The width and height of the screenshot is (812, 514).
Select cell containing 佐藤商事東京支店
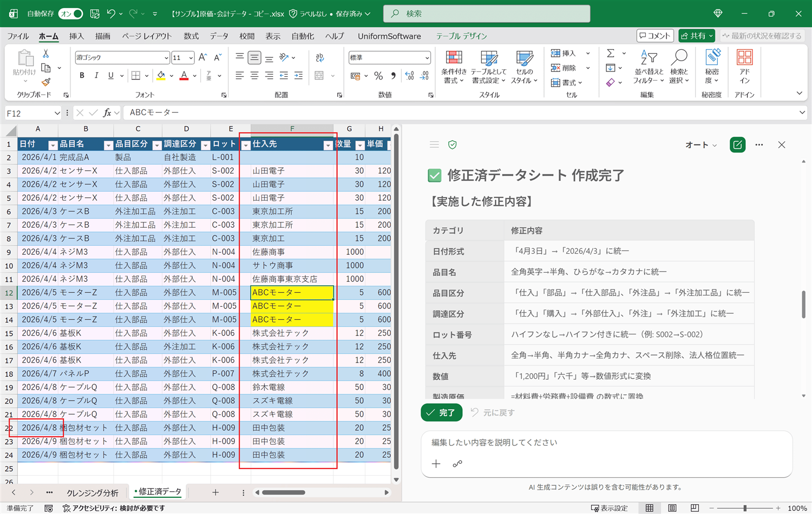292,279
